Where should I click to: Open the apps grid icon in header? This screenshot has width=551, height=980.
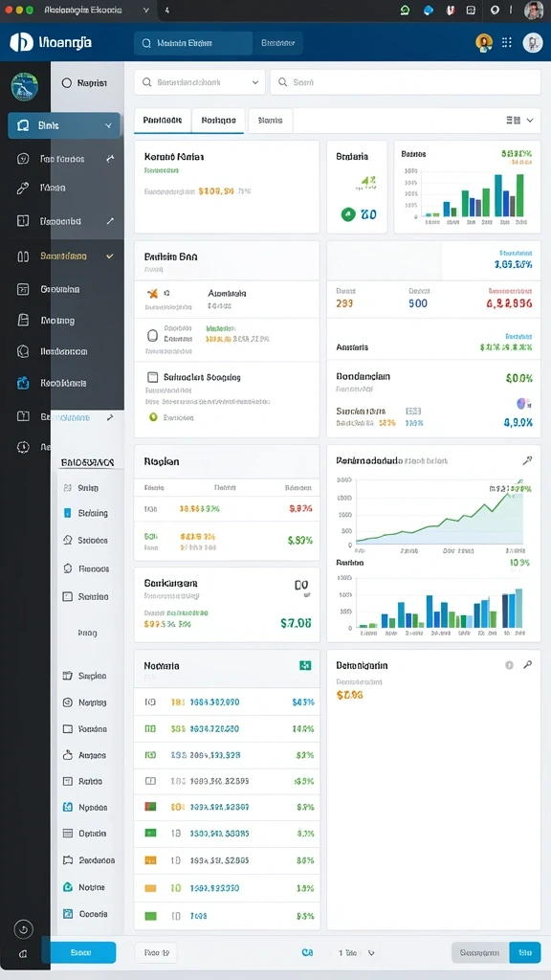[x=507, y=42]
